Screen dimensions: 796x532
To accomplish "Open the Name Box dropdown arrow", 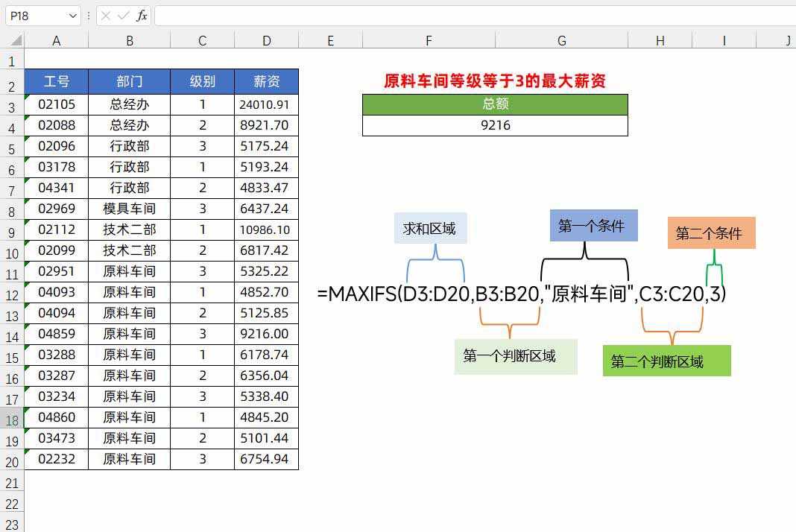I will point(72,16).
